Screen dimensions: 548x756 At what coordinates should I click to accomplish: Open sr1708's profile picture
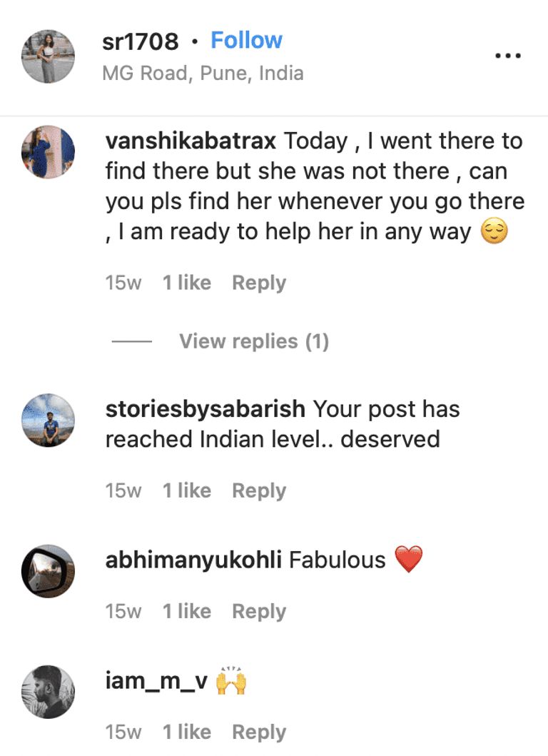tap(49, 56)
